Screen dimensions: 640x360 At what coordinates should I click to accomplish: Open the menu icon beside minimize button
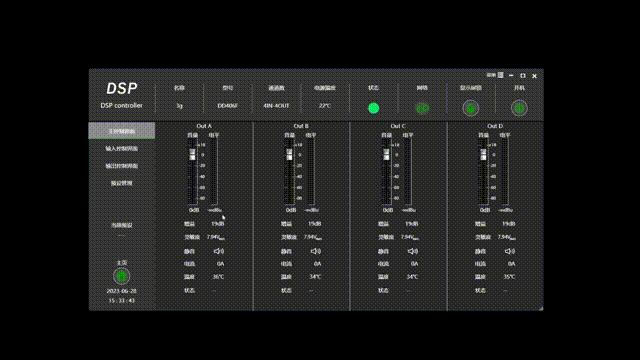pyautogui.click(x=500, y=75)
